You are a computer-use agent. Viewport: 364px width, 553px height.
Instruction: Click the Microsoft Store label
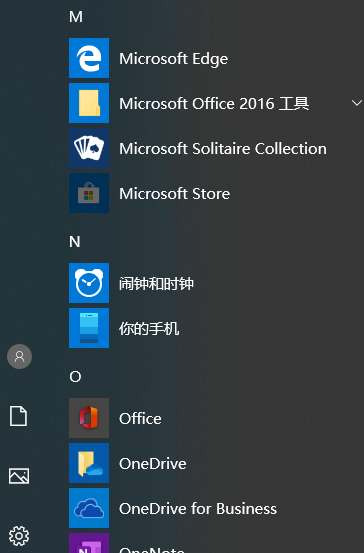[x=175, y=193]
